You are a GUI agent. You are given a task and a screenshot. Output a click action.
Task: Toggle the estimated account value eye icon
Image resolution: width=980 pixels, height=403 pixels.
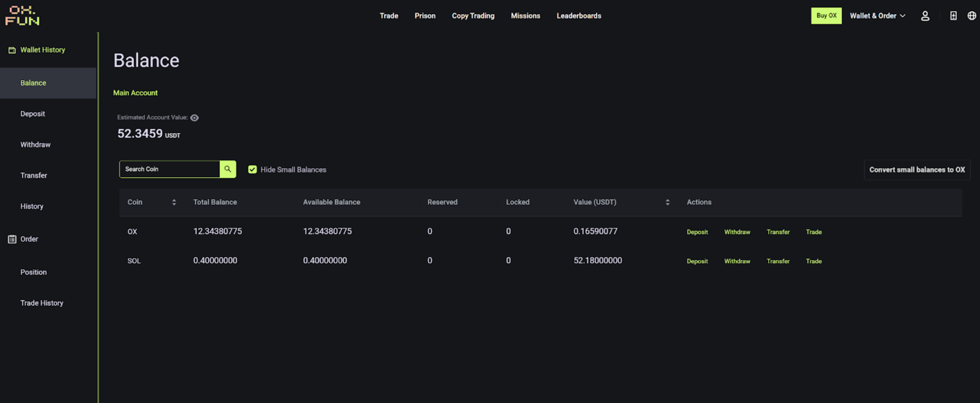(x=195, y=118)
